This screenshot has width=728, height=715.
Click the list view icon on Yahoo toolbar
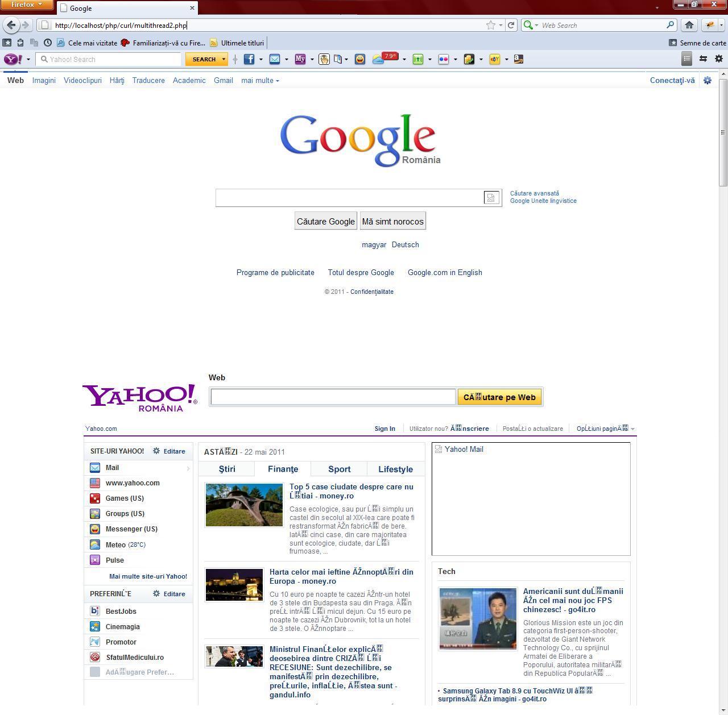tap(687, 59)
